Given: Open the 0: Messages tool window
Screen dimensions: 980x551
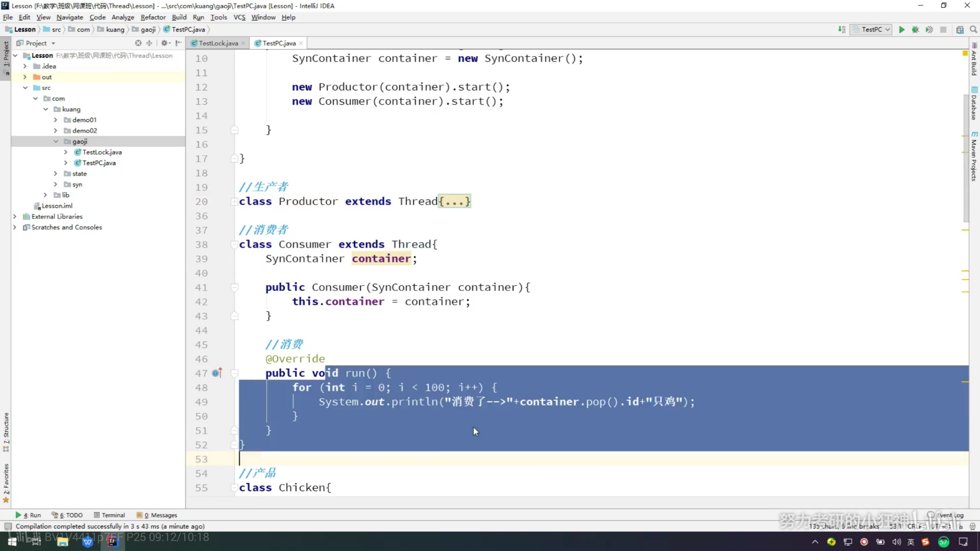Looking at the screenshot, I should pos(157,515).
